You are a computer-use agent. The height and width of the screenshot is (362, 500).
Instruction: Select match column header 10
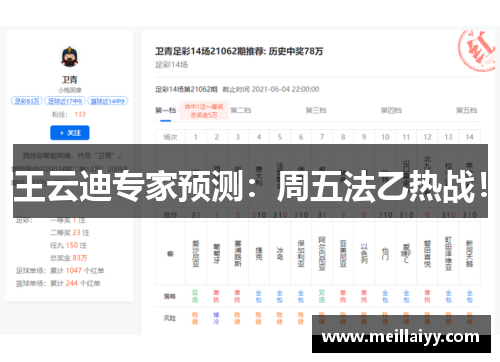(x=385, y=137)
